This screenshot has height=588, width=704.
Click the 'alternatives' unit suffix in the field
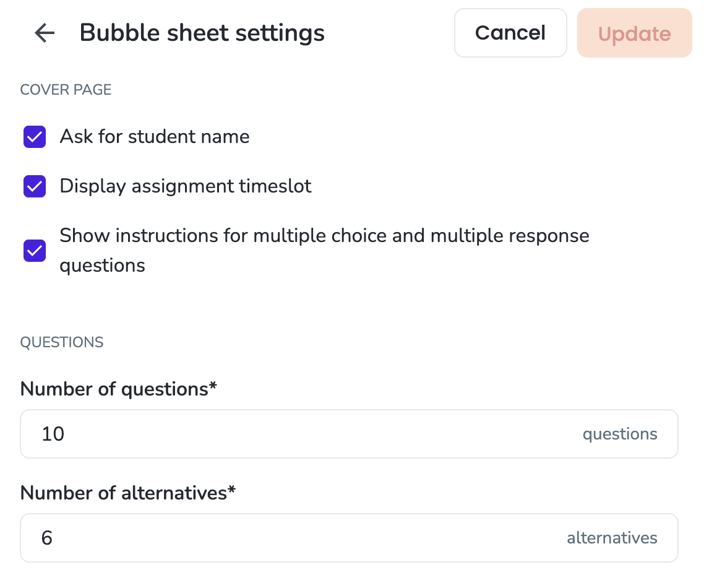(x=612, y=538)
